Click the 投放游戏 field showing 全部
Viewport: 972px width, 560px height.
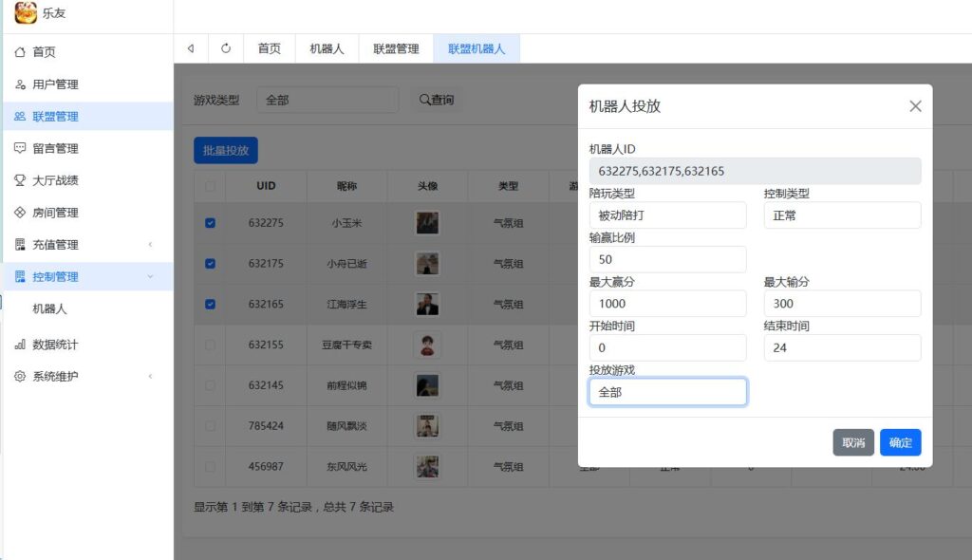tap(667, 390)
